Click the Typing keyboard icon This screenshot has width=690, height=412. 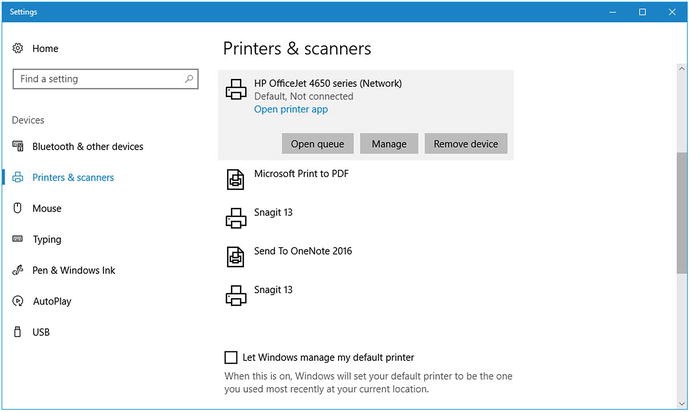(x=18, y=239)
